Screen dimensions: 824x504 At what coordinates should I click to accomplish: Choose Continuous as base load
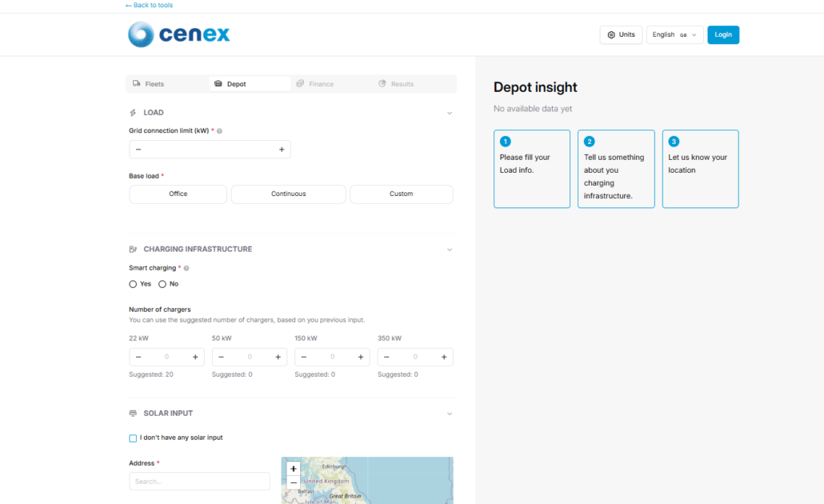[289, 194]
